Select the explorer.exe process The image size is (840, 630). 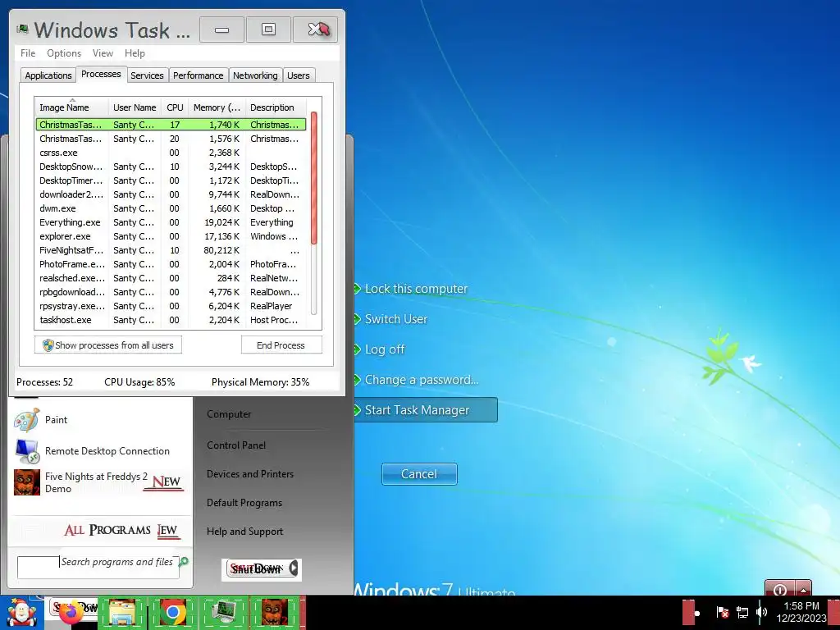(171, 236)
